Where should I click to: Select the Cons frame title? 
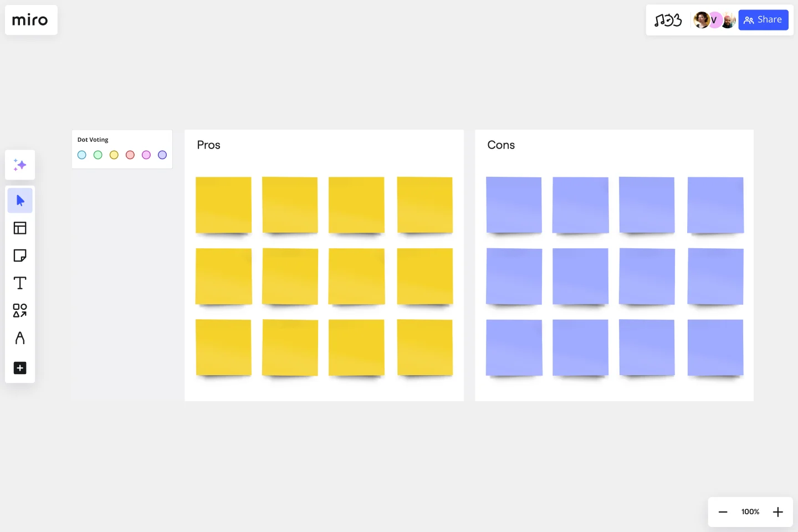pyautogui.click(x=501, y=145)
